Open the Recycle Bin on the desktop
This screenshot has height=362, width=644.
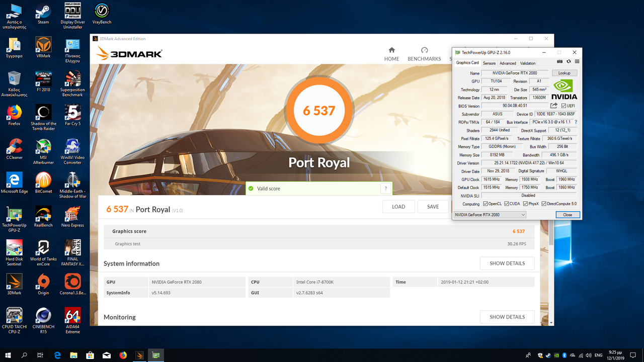pyautogui.click(x=14, y=83)
